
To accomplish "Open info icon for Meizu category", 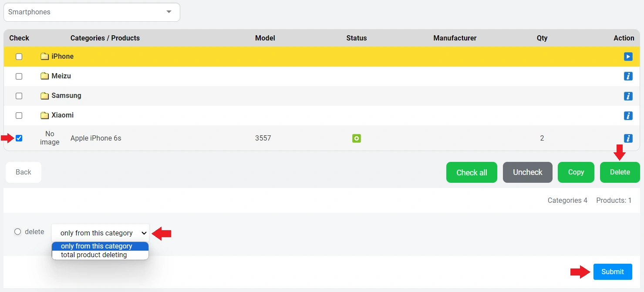I will (628, 76).
